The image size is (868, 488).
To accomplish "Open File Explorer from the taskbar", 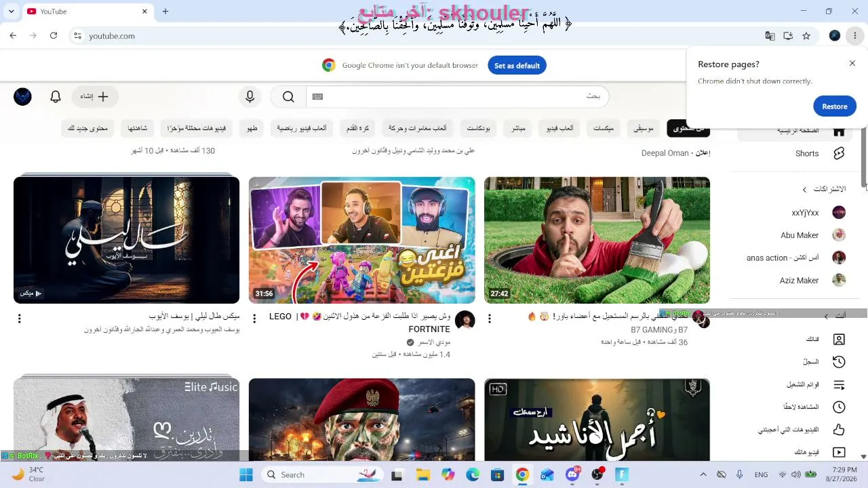I will point(422,474).
